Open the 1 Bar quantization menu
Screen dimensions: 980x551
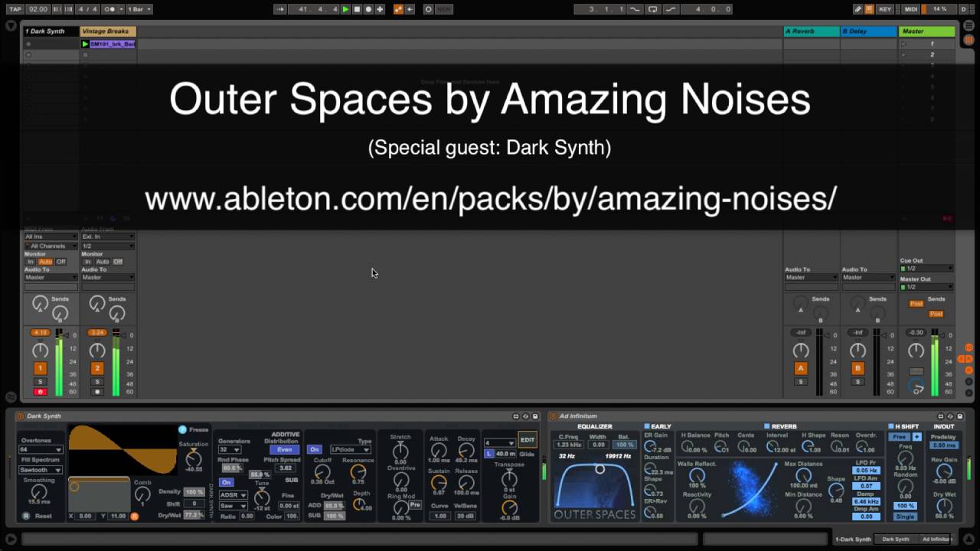139,9
